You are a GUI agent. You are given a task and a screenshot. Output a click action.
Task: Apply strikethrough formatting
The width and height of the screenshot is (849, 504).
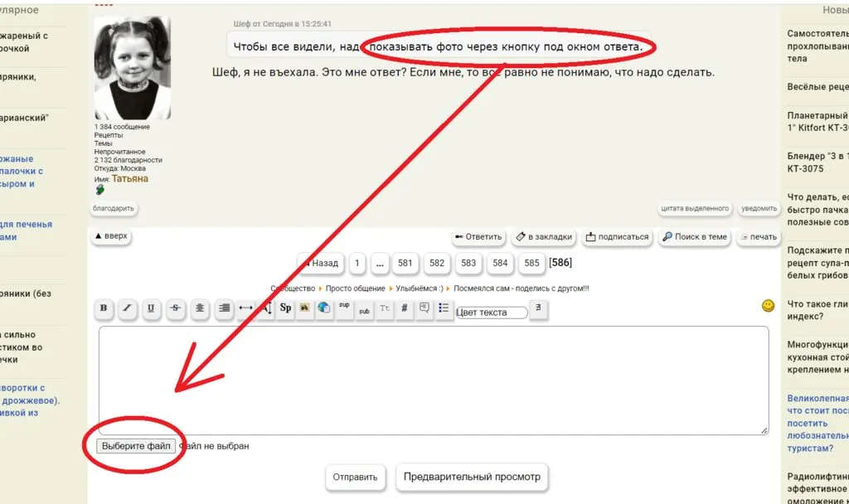[x=175, y=308]
